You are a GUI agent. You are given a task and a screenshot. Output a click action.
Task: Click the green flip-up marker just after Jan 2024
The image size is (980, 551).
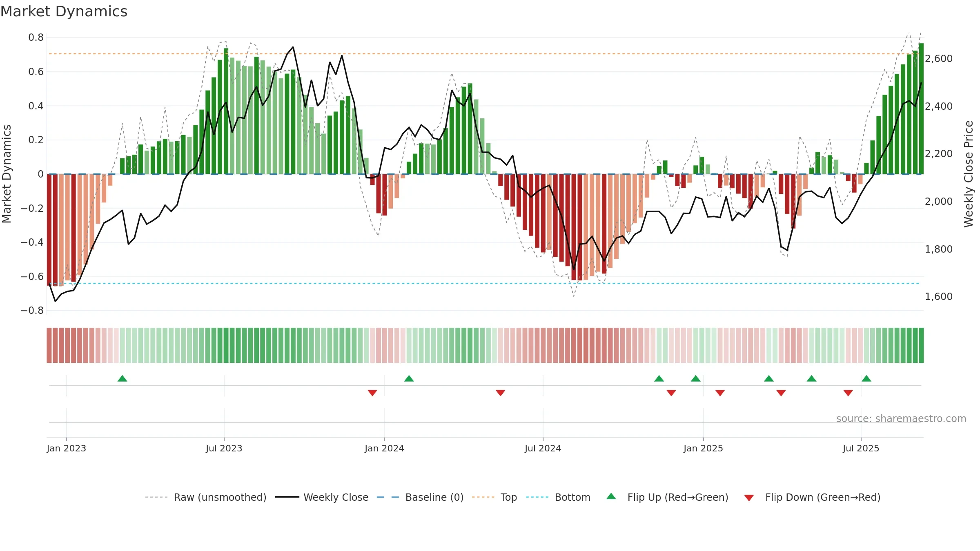pos(409,378)
